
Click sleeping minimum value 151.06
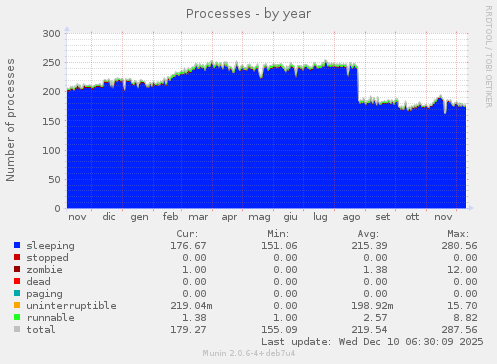point(279,246)
